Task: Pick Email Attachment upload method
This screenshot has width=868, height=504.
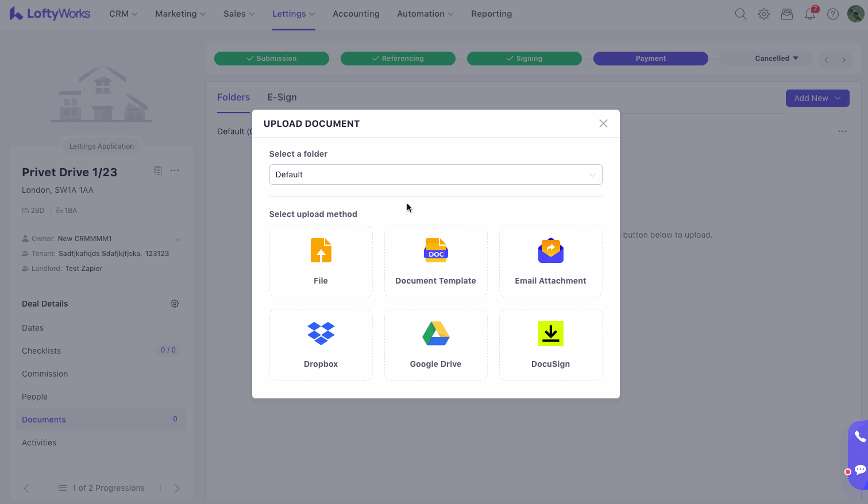Action: 550,262
